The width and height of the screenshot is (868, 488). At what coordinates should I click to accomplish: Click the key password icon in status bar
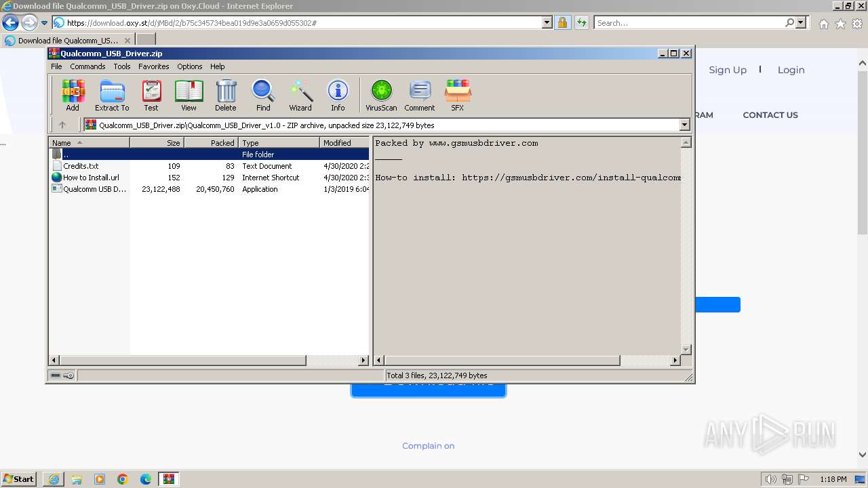[68, 375]
